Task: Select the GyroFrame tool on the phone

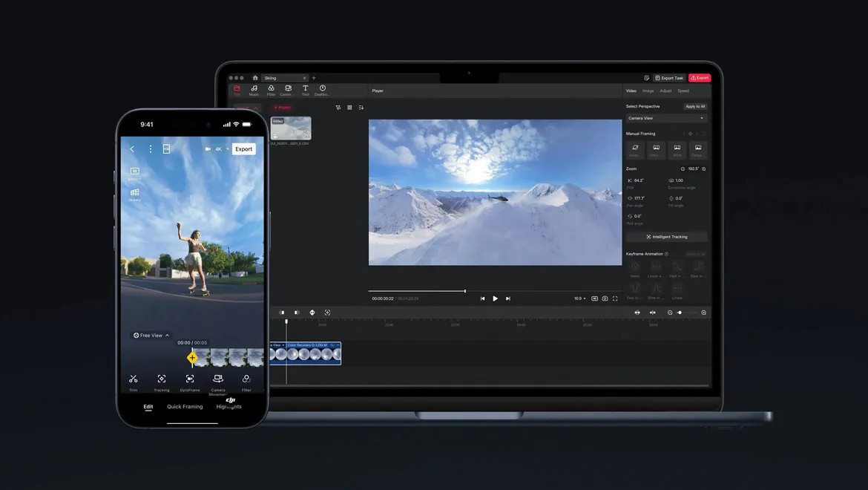Action: [x=190, y=382]
